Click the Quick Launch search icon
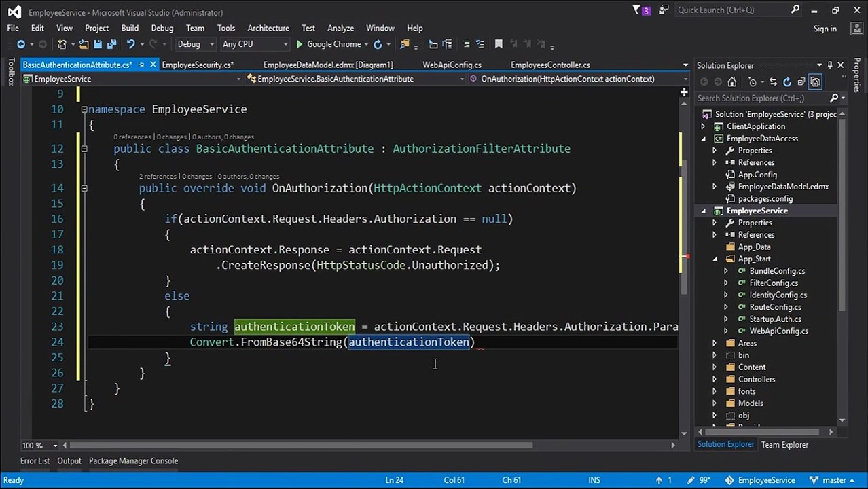This screenshot has width=868, height=489. click(x=795, y=10)
